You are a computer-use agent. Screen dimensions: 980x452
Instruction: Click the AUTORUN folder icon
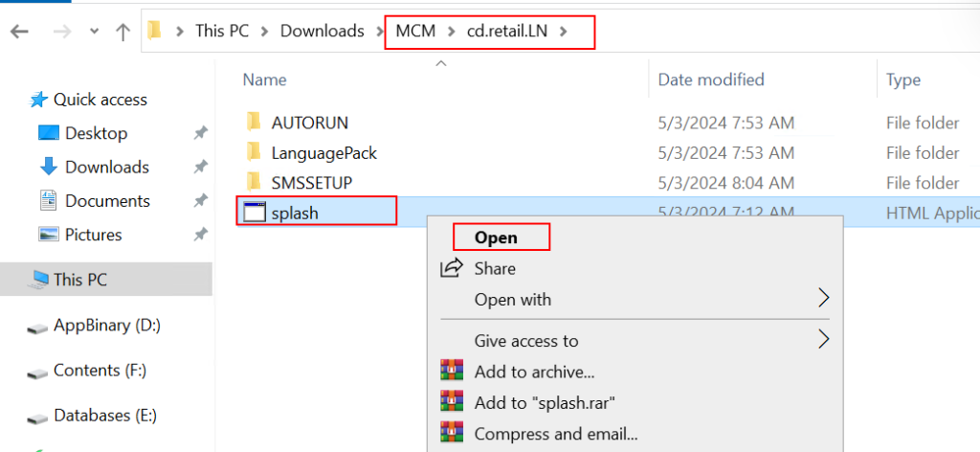click(254, 122)
